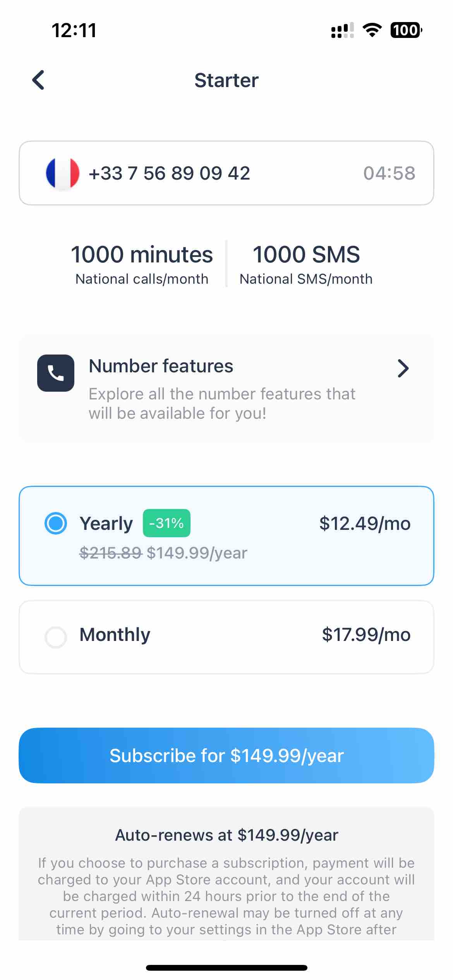Tap the 04:58 countdown timer
This screenshot has width=453, height=980.
[389, 173]
